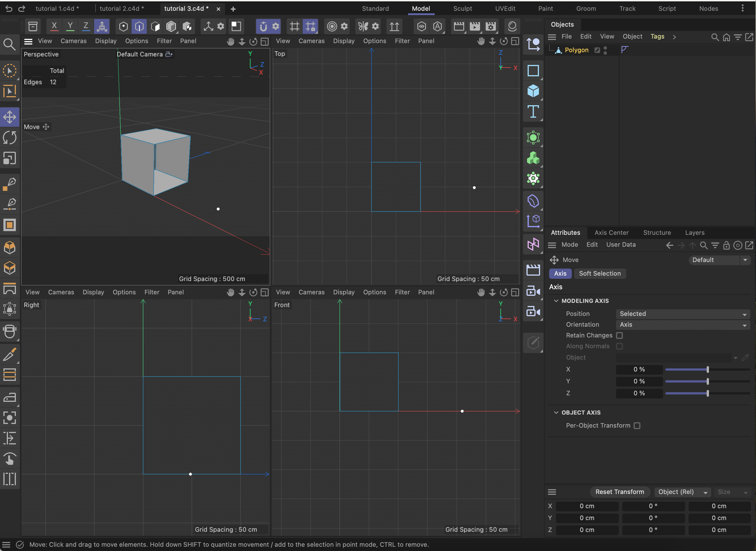Image resolution: width=756 pixels, height=551 pixels.
Task: Collapse the Modeling Axis section
Action: tap(556, 301)
